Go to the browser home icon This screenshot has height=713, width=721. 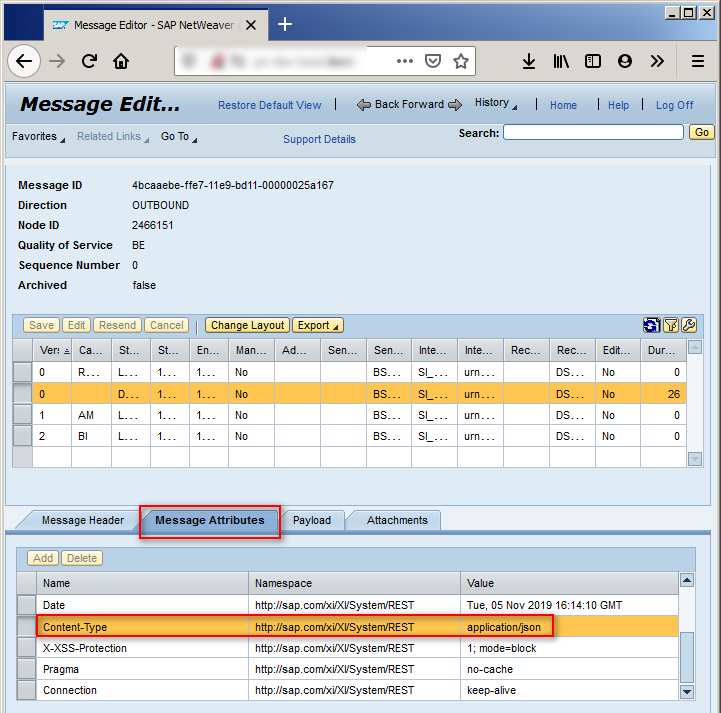pos(121,61)
